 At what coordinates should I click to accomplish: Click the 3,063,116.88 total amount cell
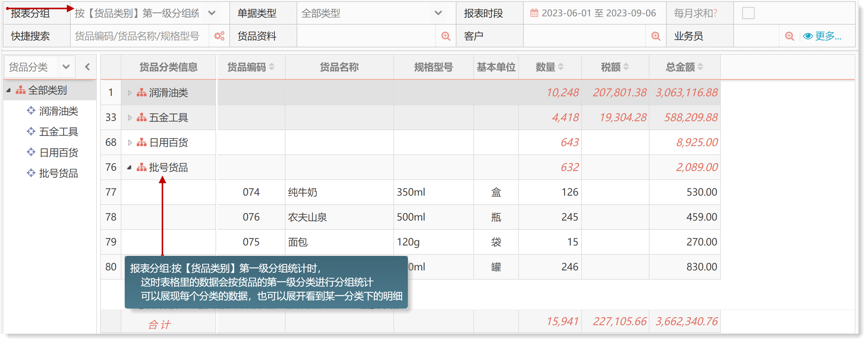[x=685, y=92]
